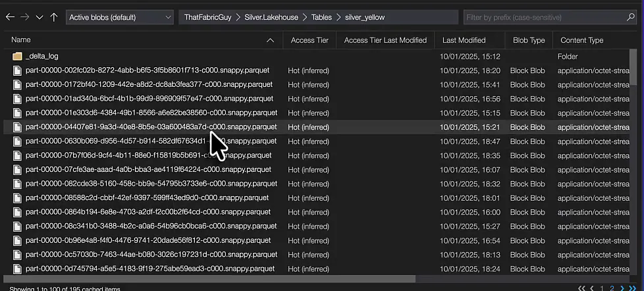
Task: Select file name part-00000-01e303d6-4384-49b1 parquet
Action: pyautogui.click(x=151, y=113)
